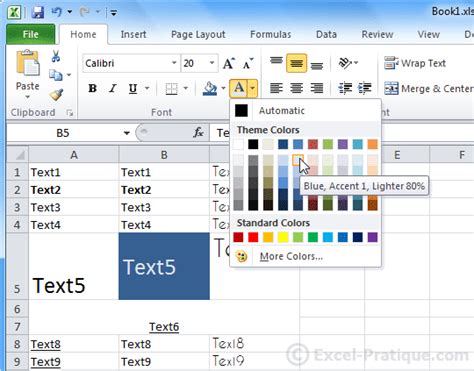
Task: Click the Font Color A icon
Action: pos(239,88)
